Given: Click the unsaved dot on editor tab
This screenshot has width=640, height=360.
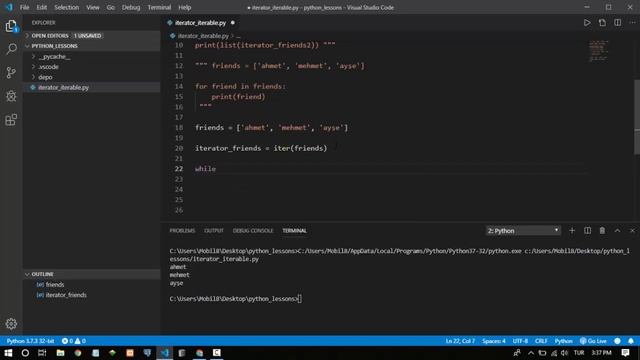Looking at the screenshot, I should (x=233, y=23).
